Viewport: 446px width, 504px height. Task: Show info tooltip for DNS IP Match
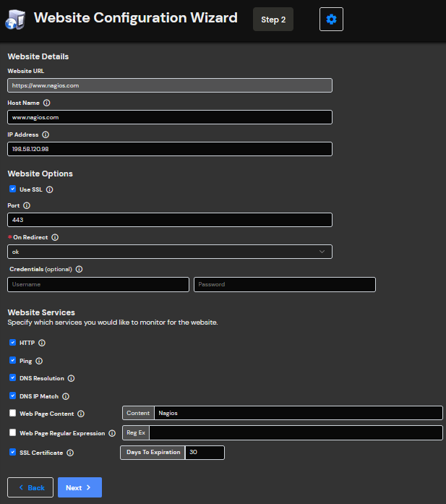tap(66, 396)
